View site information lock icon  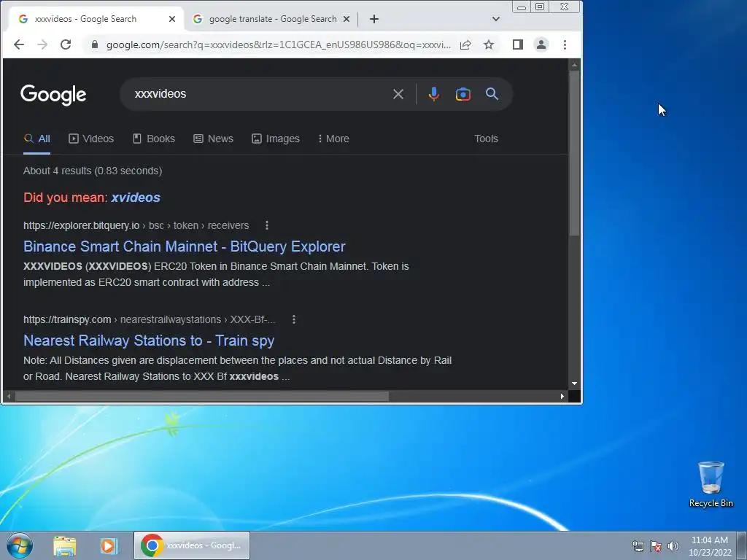(94, 44)
